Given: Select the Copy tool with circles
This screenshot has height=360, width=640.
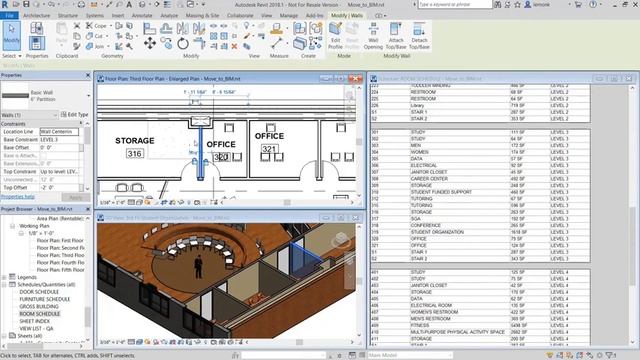Looking at the screenshot, I should coord(166,43).
